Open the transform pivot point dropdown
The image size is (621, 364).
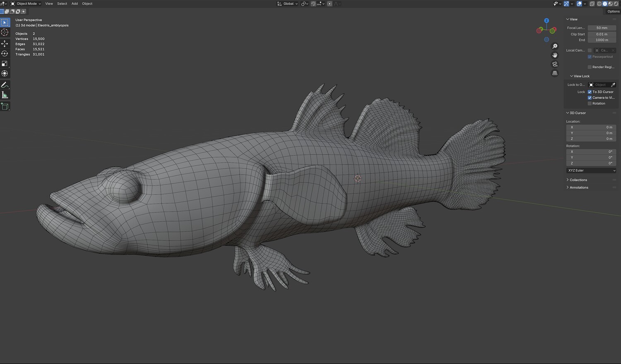(305, 4)
